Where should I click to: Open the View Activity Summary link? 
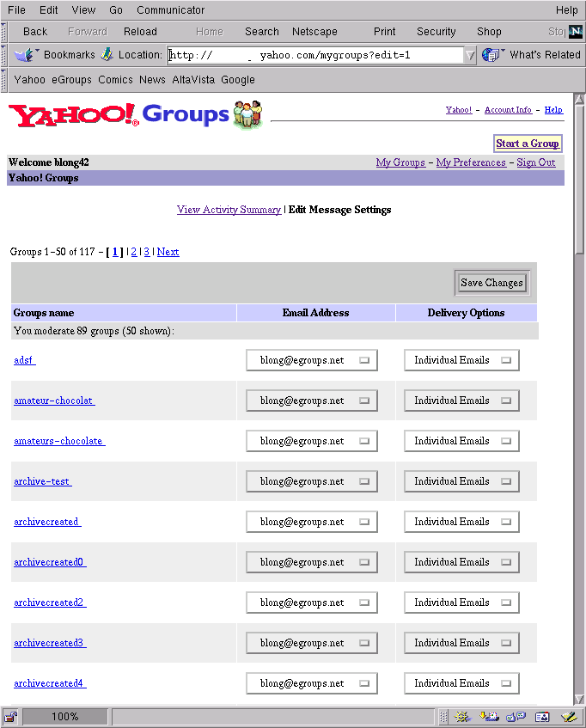click(x=229, y=210)
